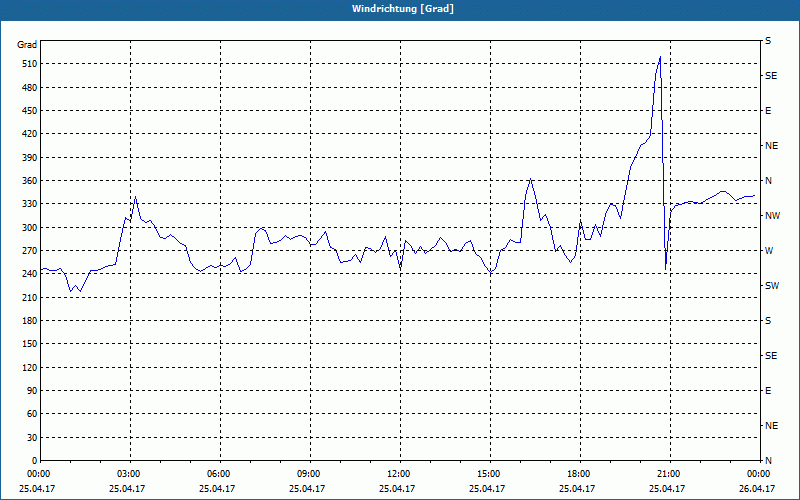Click the 360 y-axis label
800x500 pixels.
30,181
